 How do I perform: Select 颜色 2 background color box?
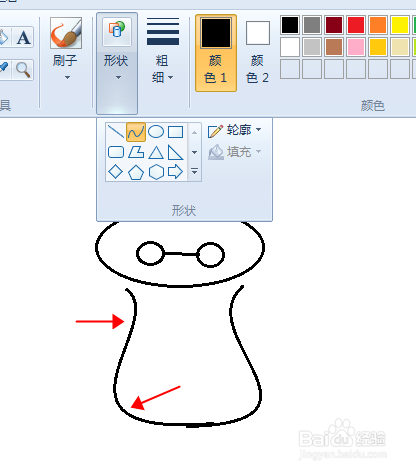pos(258,53)
